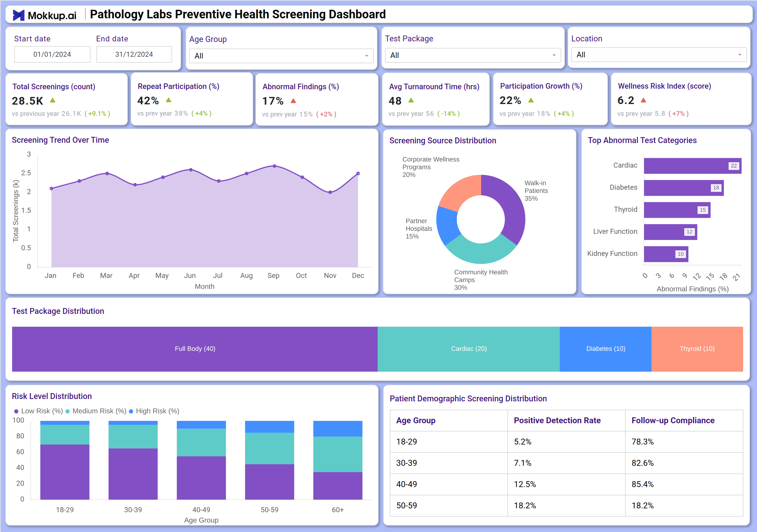The width and height of the screenshot is (757, 532).
Task: Click the Diabetes bar labeled 18
Action: click(683, 188)
